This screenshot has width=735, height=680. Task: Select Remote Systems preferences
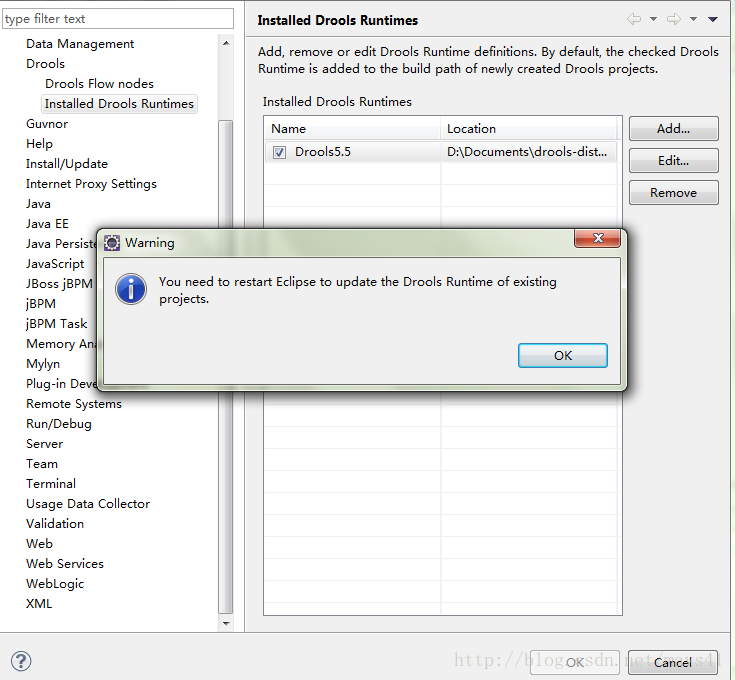click(x=74, y=404)
